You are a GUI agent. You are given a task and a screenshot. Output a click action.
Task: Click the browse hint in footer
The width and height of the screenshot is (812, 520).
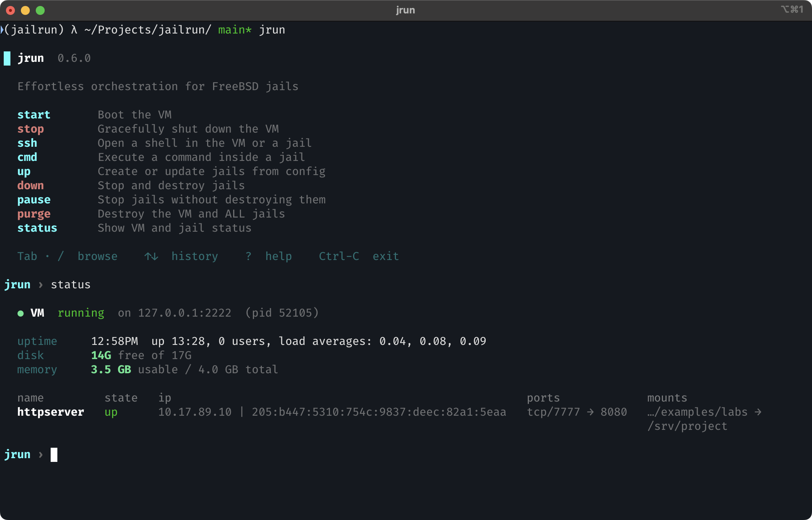coord(98,256)
